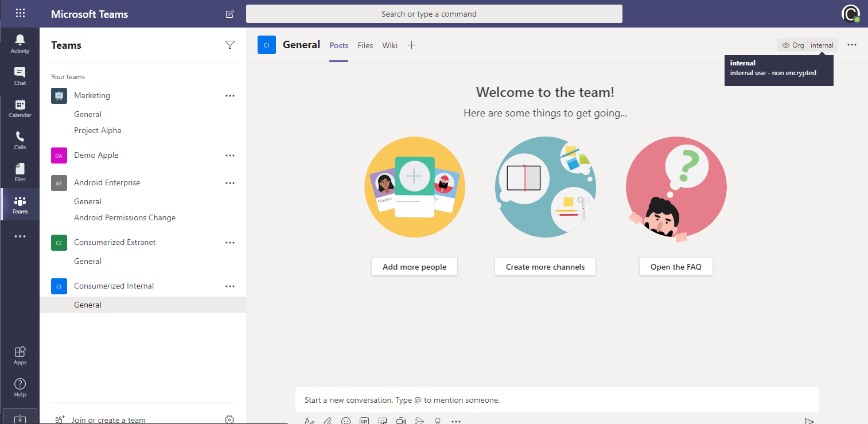Open more compose toolbar options
Viewport: 868px width, 424px height.
tap(456, 421)
